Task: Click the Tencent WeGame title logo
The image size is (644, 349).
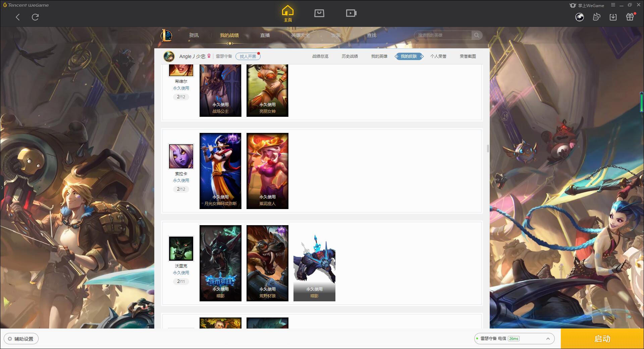Action: pyautogui.click(x=26, y=5)
